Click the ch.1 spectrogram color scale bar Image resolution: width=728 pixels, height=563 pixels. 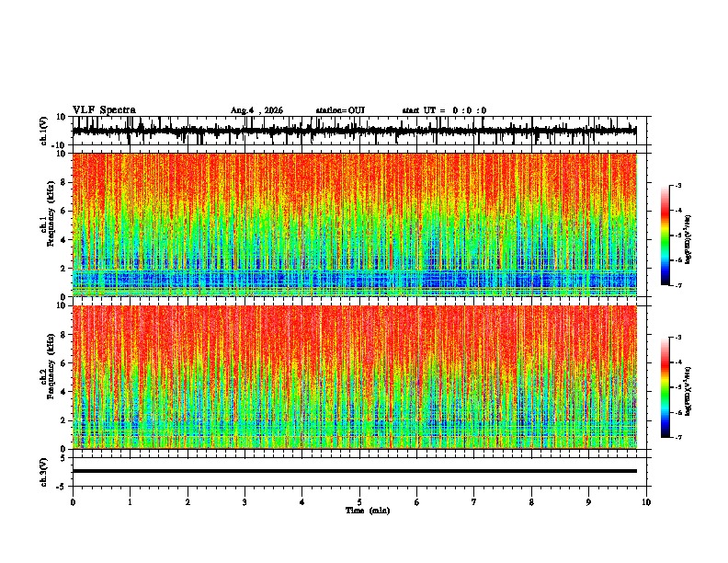tap(665, 236)
